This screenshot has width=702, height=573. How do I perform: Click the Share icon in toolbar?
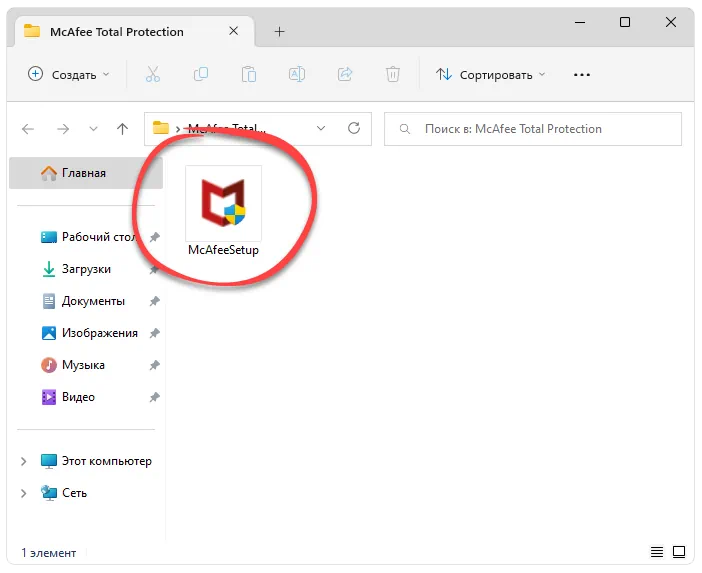(x=345, y=74)
